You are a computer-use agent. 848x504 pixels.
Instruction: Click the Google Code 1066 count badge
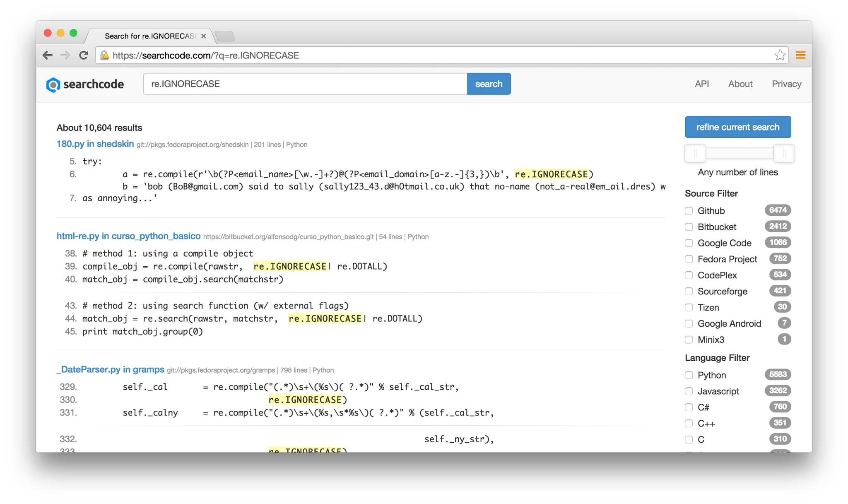pyautogui.click(x=778, y=242)
